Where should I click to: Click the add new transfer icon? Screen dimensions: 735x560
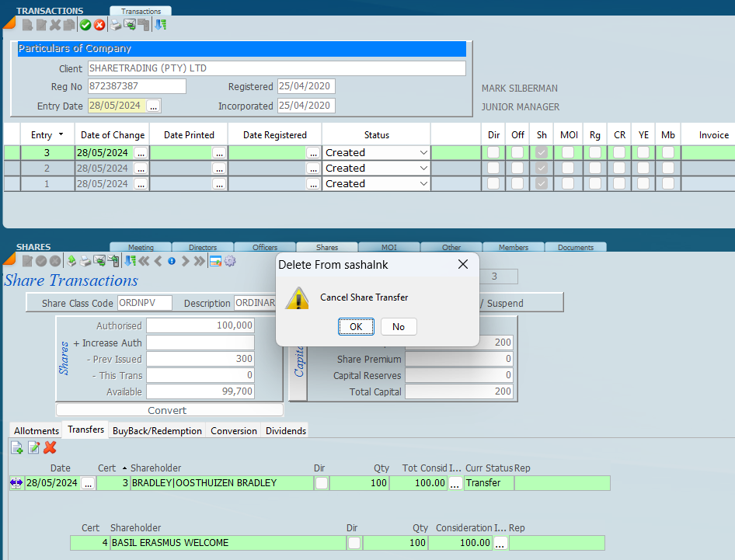tap(16, 447)
